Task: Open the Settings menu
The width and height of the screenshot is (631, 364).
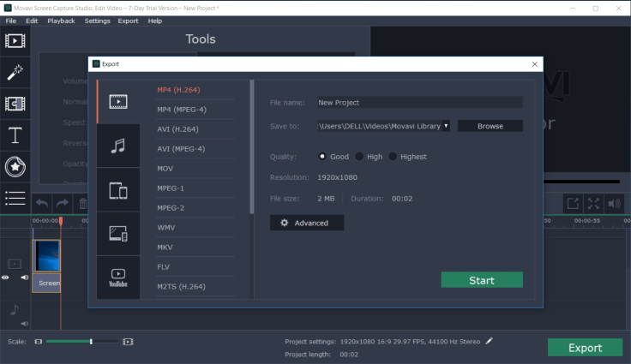Action: pos(97,21)
